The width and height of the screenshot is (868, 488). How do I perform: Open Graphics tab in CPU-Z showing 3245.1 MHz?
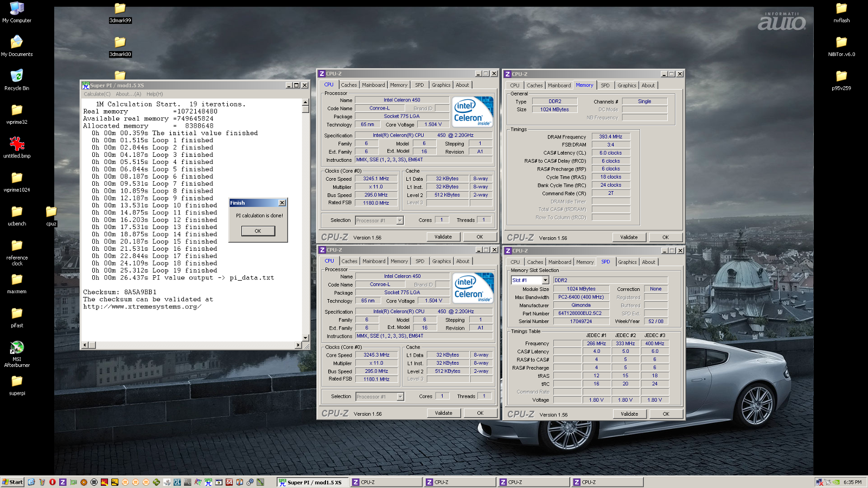coord(441,85)
